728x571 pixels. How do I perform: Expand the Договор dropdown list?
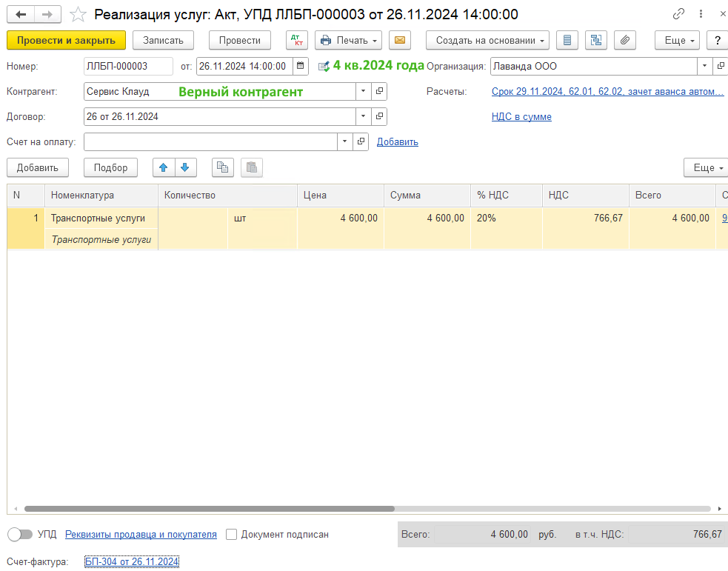point(363,116)
